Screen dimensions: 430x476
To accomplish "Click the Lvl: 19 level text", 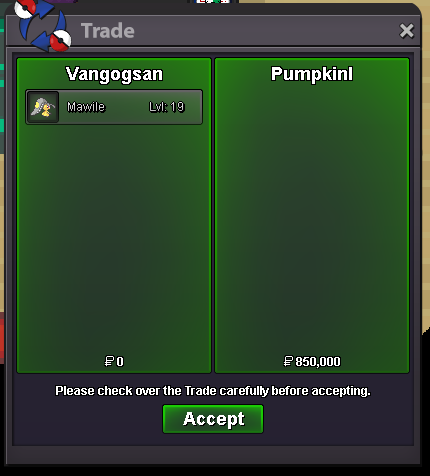I will click(x=167, y=107).
